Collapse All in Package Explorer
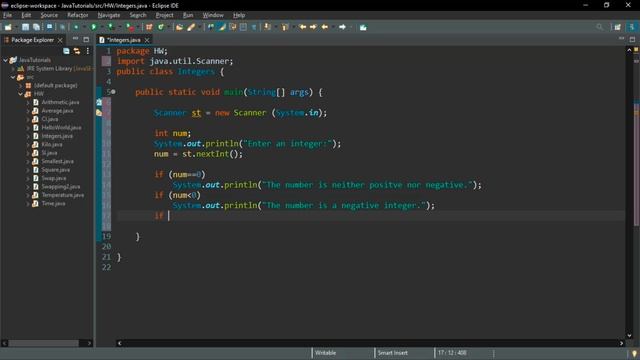This screenshot has height=360, width=640. pyautogui.click(x=66, y=51)
